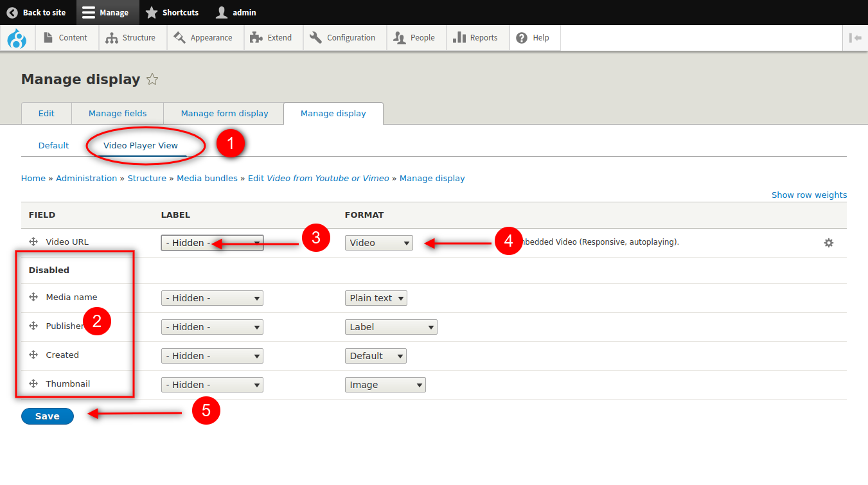Go to Home breadcrumb link
Screen dimensions: 868x485
(33, 178)
